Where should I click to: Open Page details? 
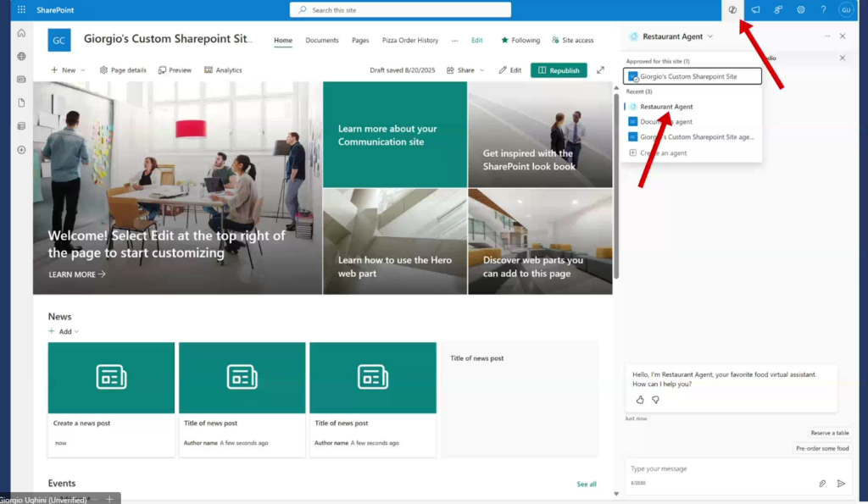coord(123,70)
